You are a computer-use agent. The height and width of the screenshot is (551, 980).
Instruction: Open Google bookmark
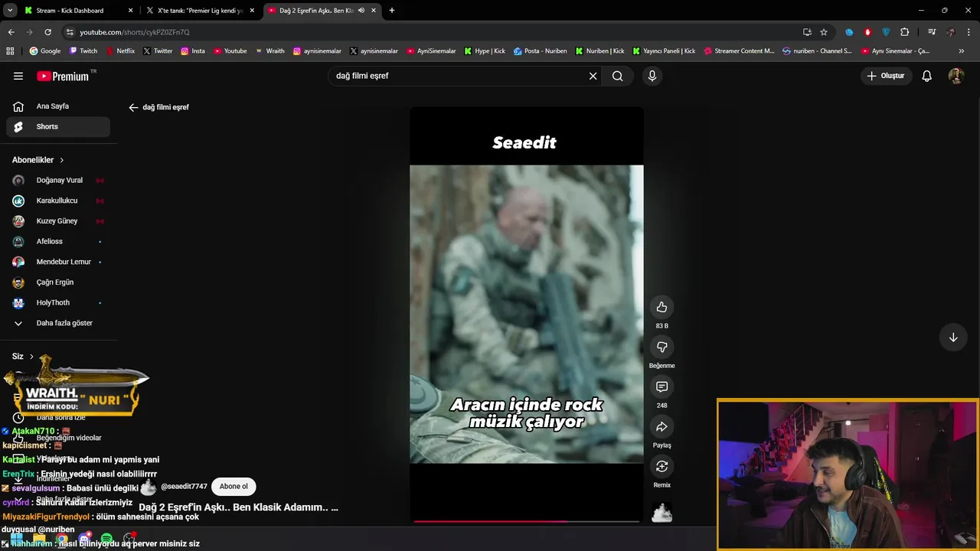click(45, 51)
